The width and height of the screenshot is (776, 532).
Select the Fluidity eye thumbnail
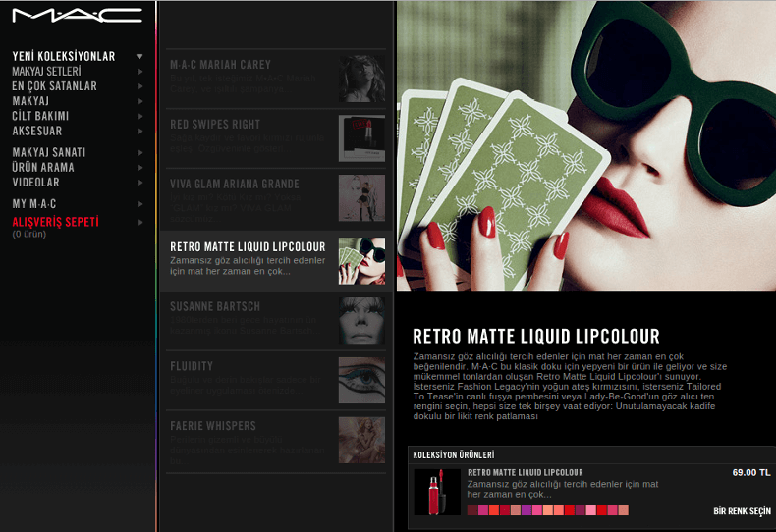tap(361, 380)
